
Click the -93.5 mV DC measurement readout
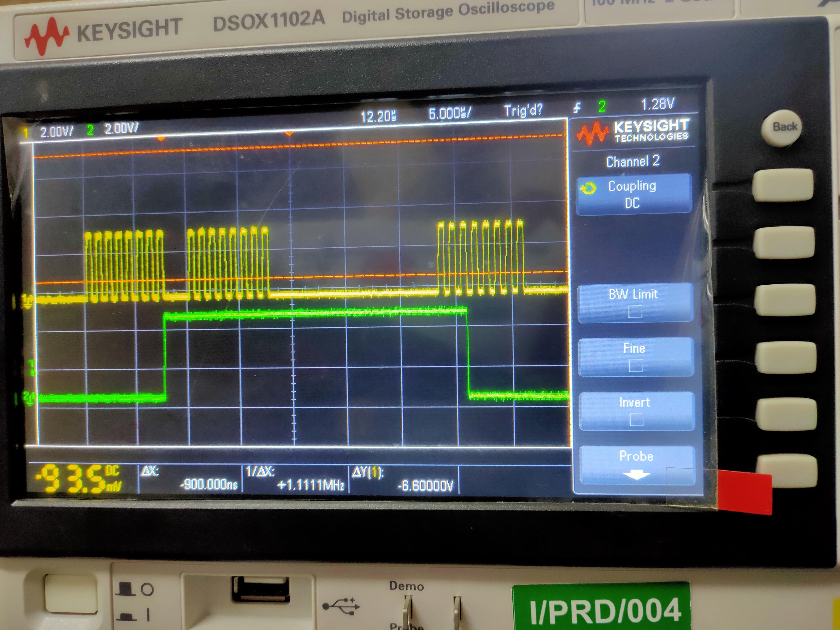click(79, 478)
